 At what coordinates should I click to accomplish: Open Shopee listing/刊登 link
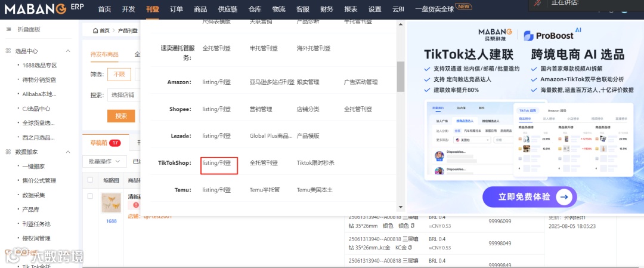point(216,109)
